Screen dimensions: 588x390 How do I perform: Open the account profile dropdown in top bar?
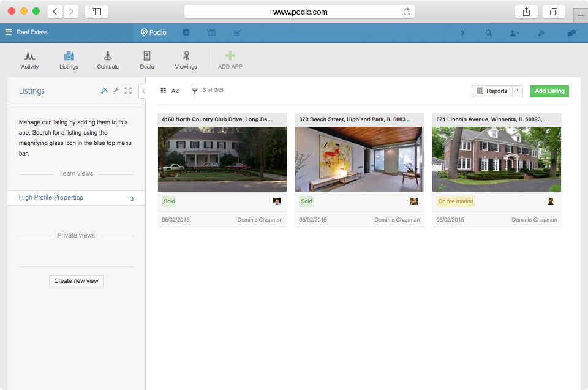coord(514,33)
